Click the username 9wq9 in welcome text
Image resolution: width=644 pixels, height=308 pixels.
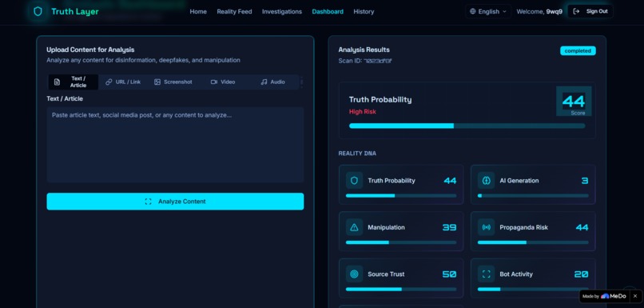pos(554,11)
